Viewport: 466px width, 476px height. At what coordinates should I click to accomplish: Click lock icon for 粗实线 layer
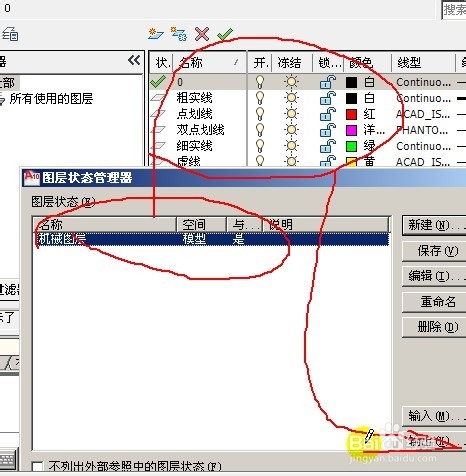pos(328,98)
